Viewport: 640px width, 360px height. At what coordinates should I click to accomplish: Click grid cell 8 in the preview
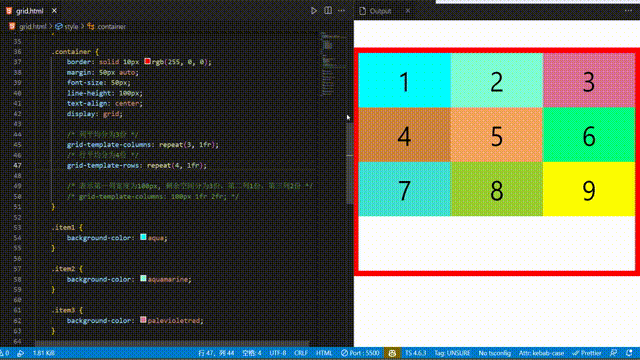[x=497, y=189]
